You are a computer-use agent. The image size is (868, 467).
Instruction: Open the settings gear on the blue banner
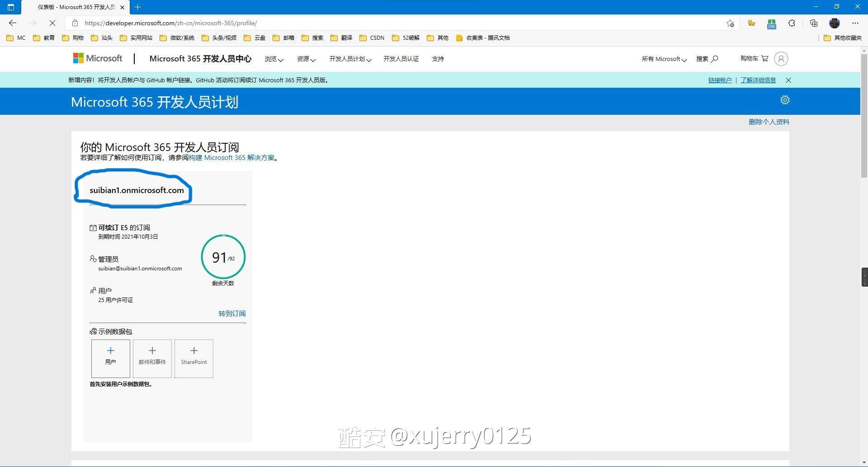coord(785,100)
